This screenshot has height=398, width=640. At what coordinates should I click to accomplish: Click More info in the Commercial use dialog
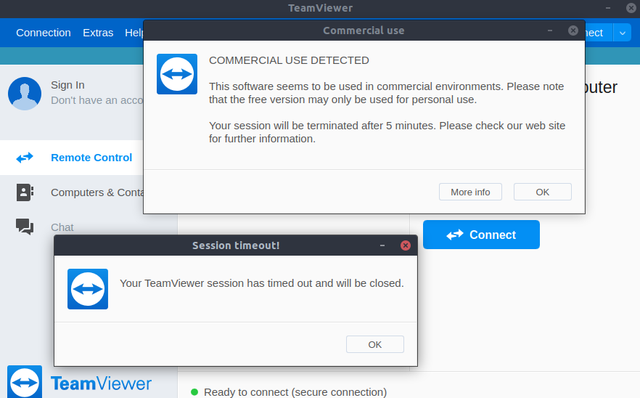pyautogui.click(x=470, y=192)
